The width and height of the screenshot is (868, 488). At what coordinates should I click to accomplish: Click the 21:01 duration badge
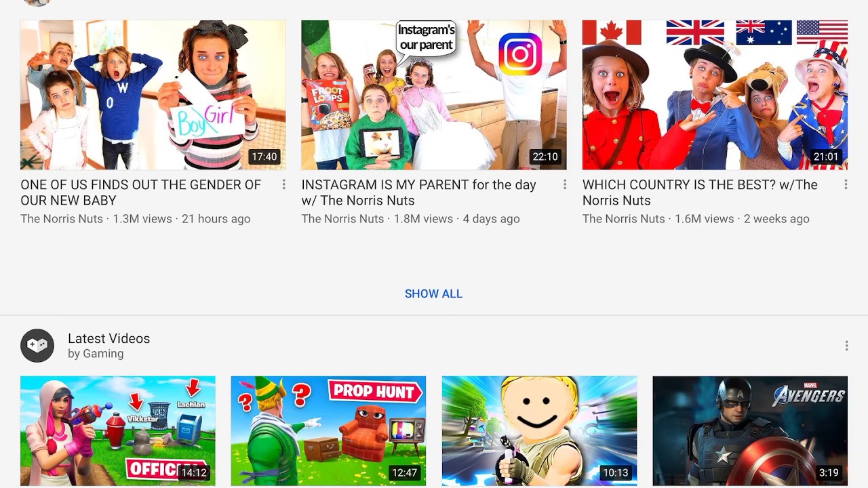(x=826, y=157)
